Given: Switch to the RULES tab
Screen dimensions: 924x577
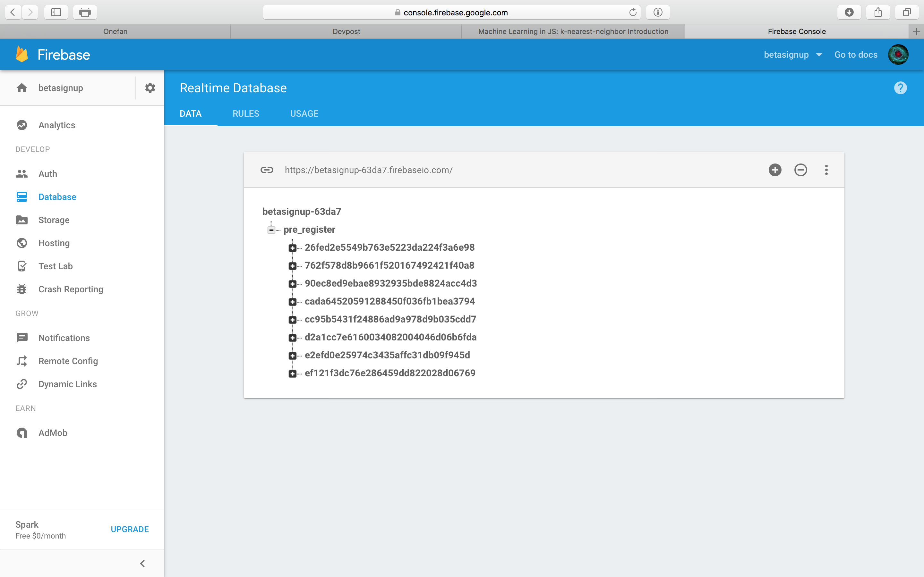Looking at the screenshot, I should [x=245, y=114].
